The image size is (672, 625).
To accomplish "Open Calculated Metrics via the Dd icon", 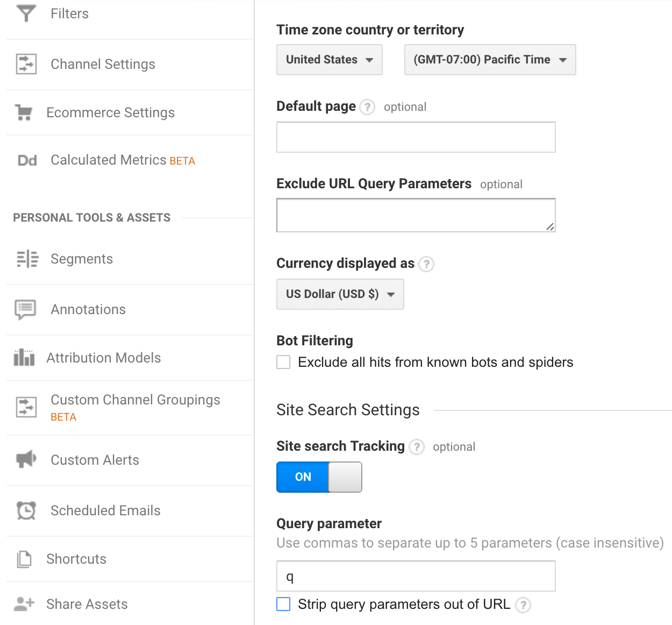I will click(x=26, y=160).
